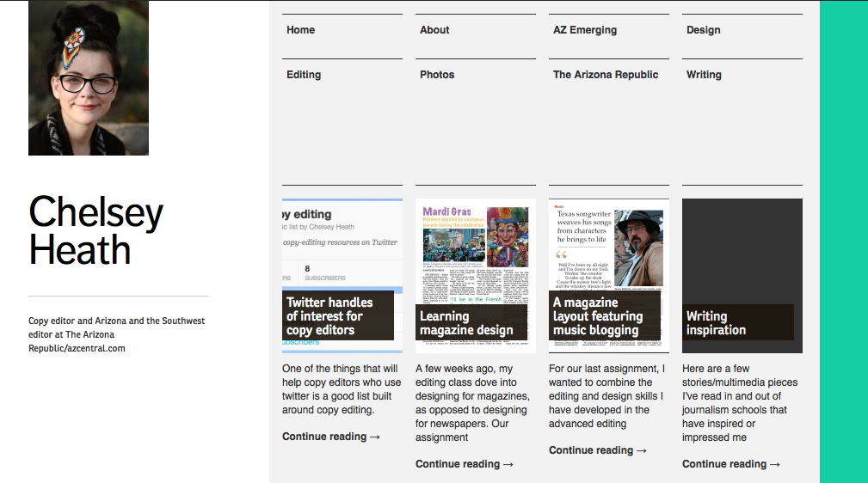
Task: Open the Design section
Action: (703, 30)
